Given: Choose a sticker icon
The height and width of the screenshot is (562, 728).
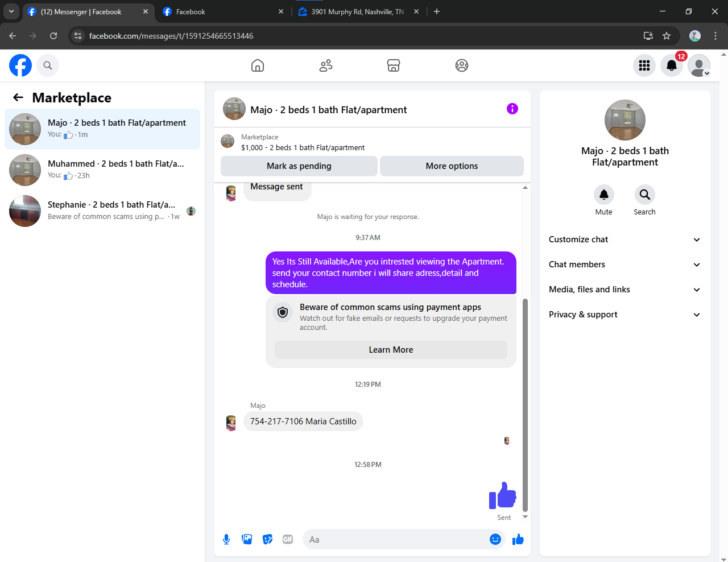Looking at the screenshot, I should coord(267,539).
